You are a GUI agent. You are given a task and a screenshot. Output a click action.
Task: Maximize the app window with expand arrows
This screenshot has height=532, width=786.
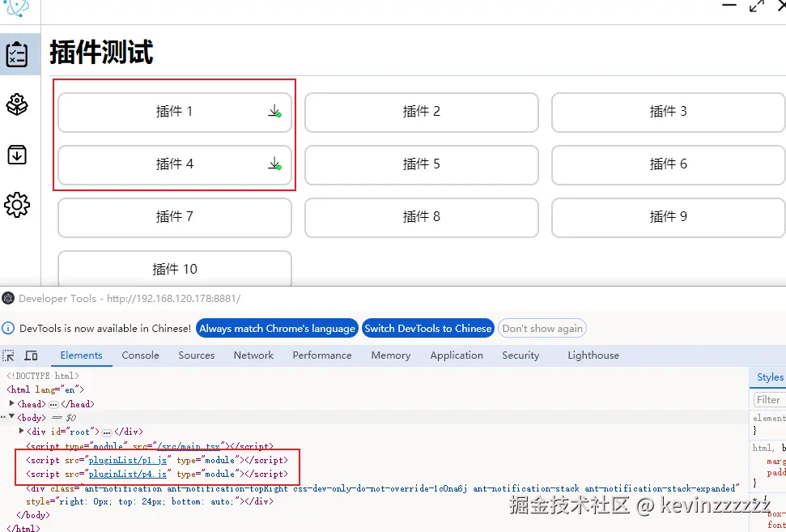756,6
